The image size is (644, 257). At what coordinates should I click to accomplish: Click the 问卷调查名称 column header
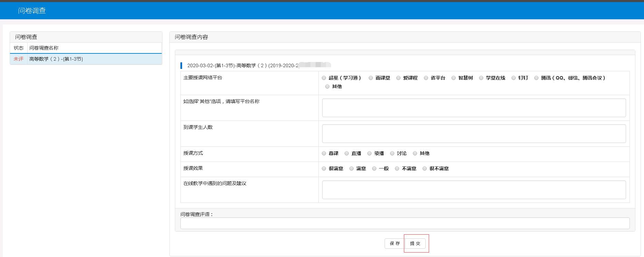point(44,48)
